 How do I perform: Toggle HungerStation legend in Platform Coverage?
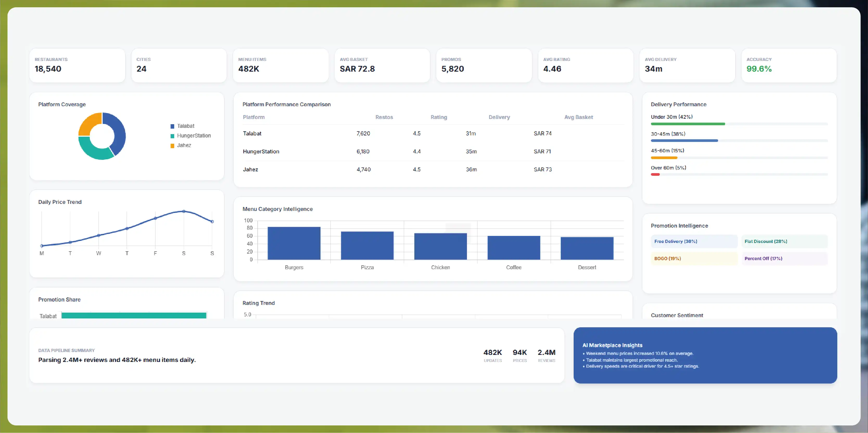[x=191, y=136]
